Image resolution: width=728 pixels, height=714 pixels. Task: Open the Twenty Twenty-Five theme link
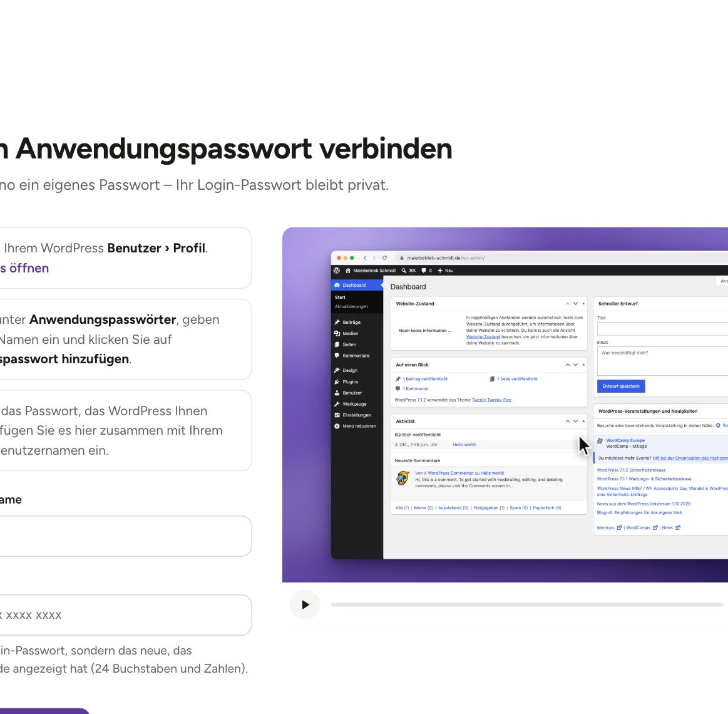[x=491, y=400]
